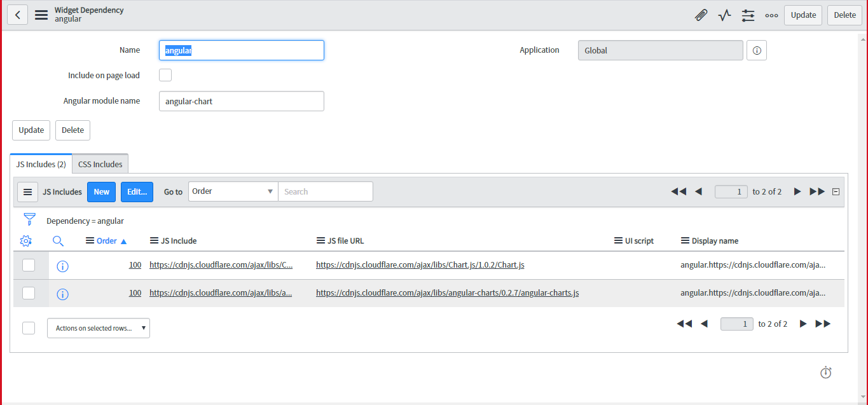Select the first JS Include row checkbox
This screenshot has height=405, width=868.
[28, 265]
